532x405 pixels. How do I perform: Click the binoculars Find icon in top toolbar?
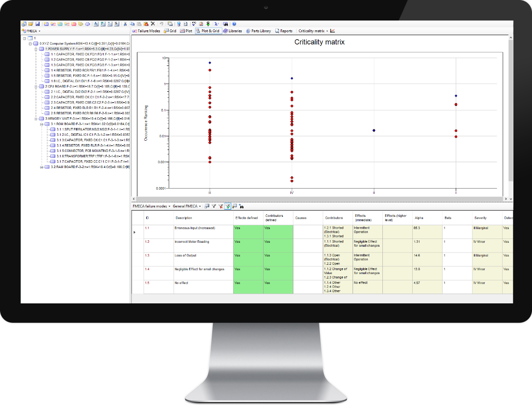click(x=225, y=23)
